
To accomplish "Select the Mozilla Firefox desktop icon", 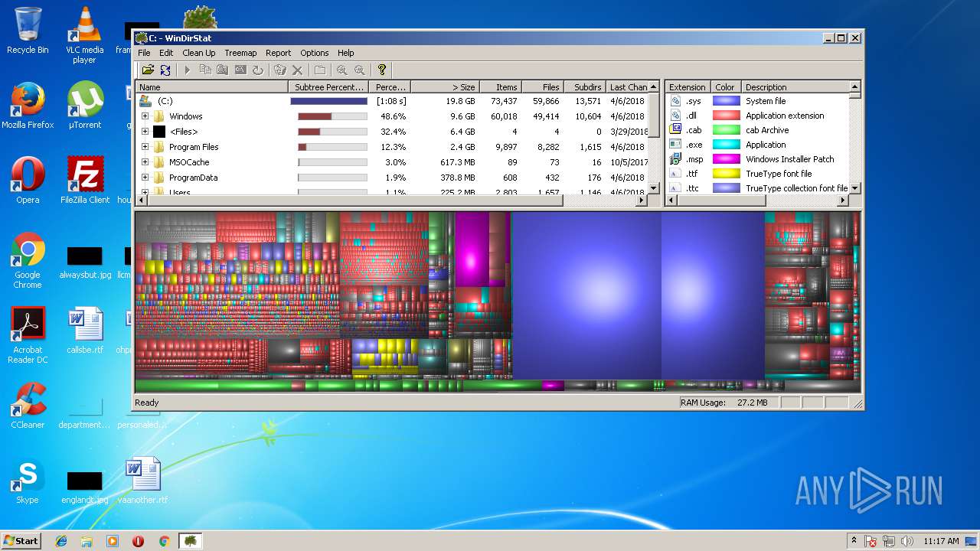I will [x=28, y=106].
